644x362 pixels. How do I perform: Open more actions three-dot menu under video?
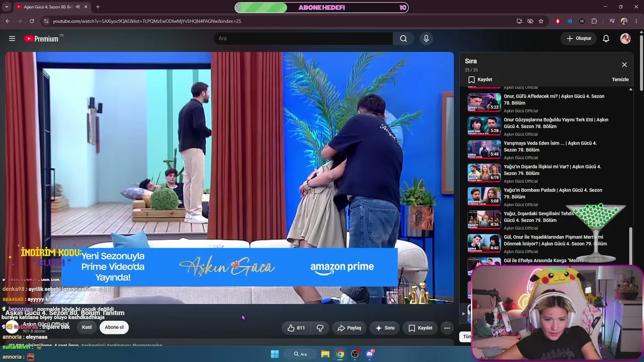447,328
